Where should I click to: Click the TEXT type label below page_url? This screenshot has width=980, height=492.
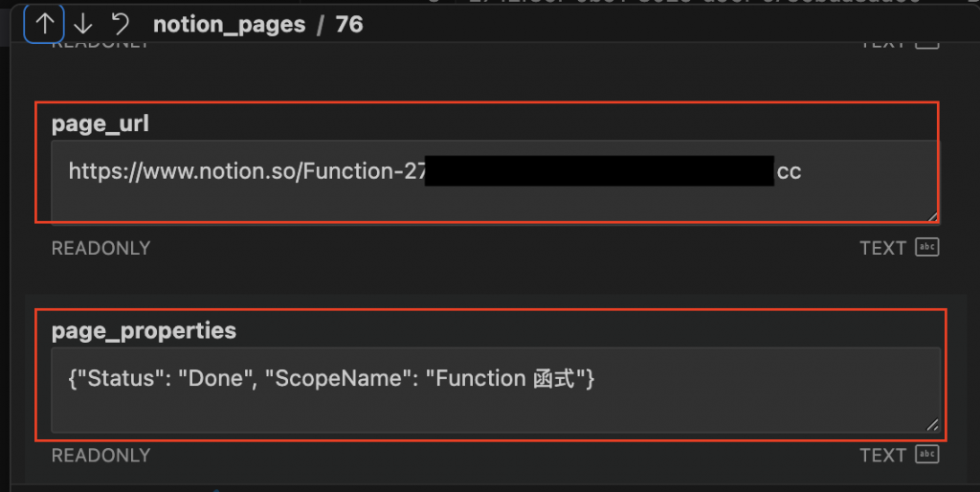pyautogui.click(x=882, y=248)
